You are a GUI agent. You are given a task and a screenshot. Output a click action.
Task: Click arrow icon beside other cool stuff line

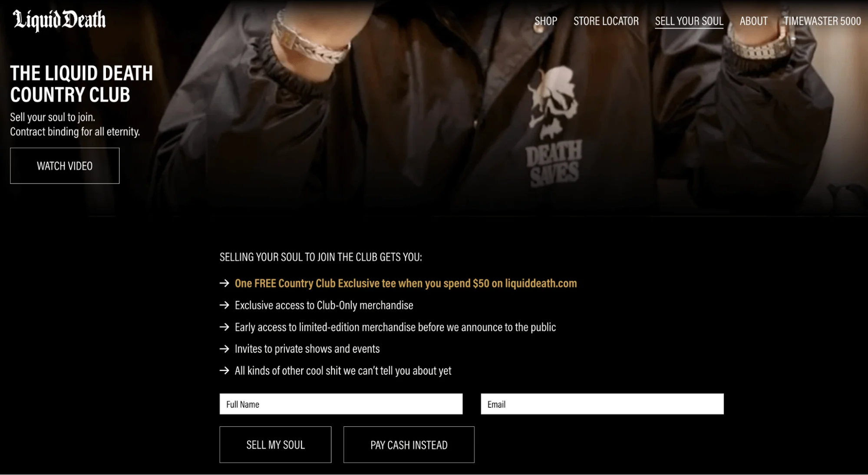[224, 370]
